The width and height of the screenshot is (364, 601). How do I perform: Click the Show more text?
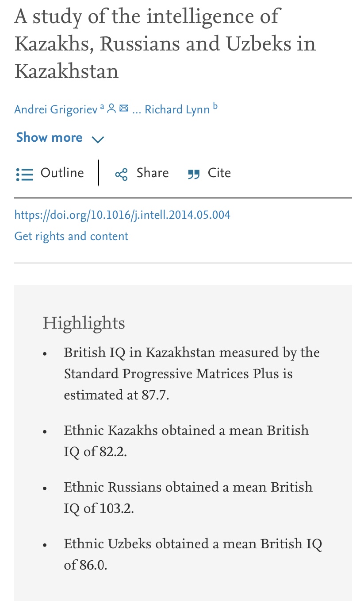click(49, 137)
